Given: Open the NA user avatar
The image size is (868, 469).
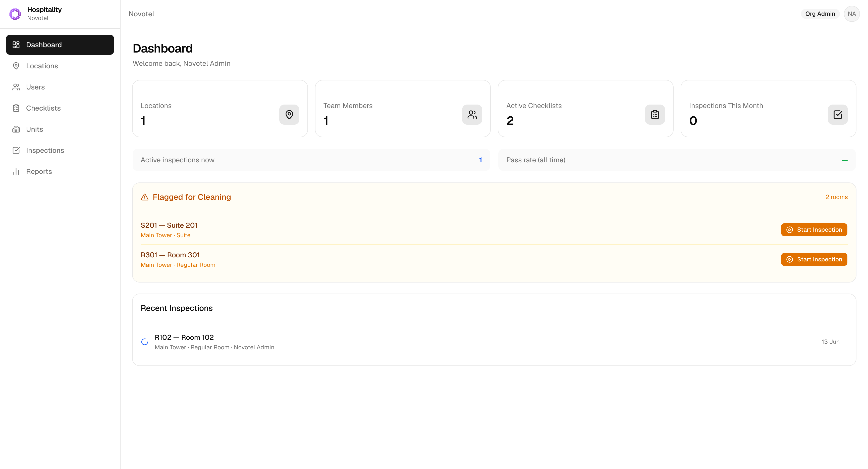Looking at the screenshot, I should tap(852, 14).
